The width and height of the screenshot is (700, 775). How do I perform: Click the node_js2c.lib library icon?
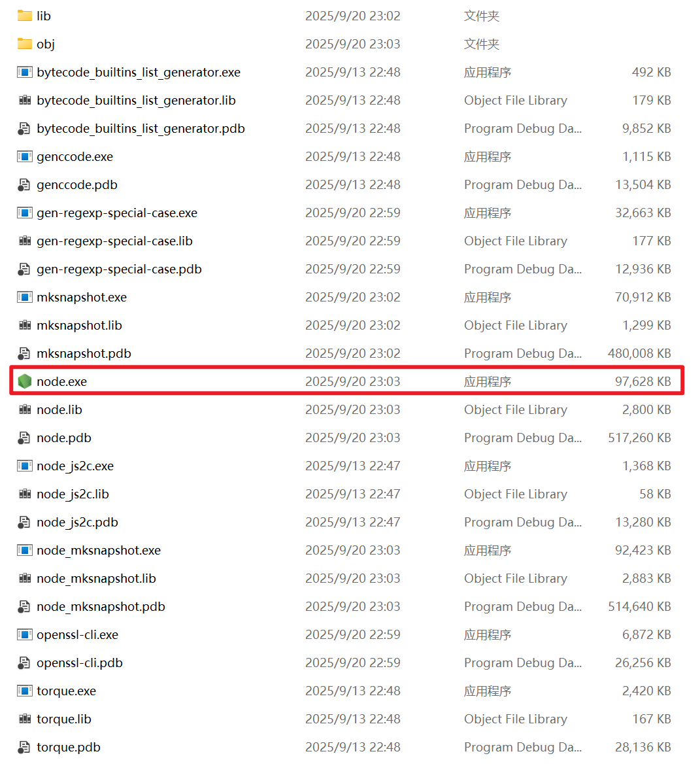point(25,494)
